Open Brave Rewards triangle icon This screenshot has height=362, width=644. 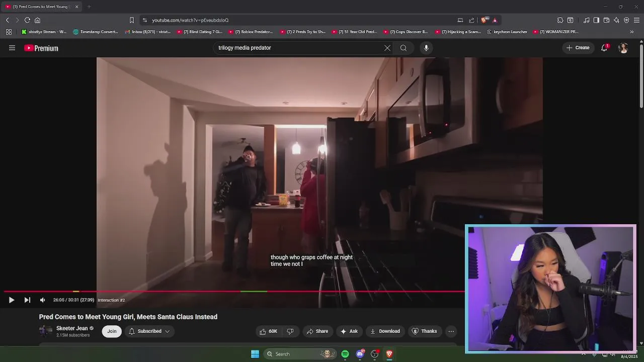(495, 20)
